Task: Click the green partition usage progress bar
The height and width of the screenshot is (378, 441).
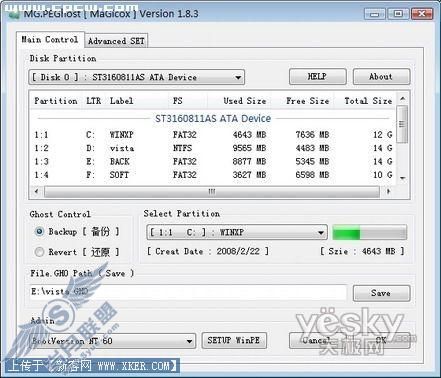Action: coord(370,233)
